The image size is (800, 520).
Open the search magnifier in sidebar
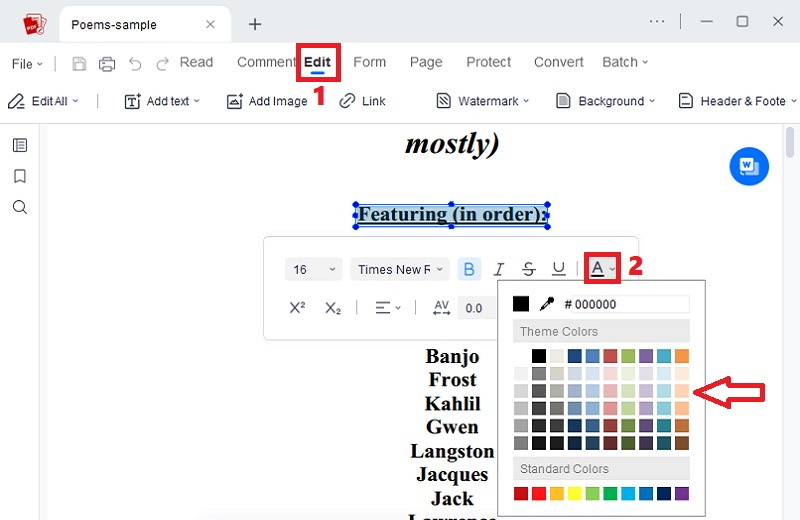pos(20,207)
